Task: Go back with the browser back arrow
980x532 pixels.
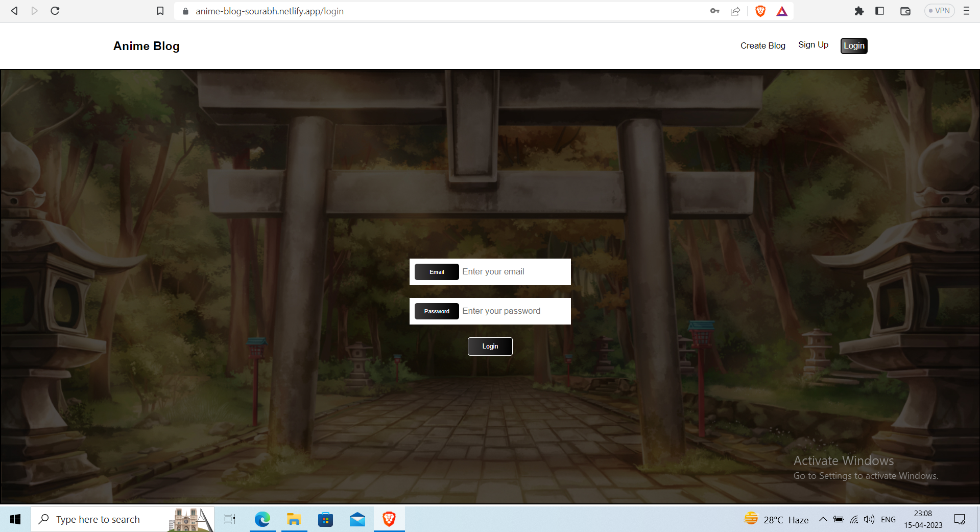Action: pos(14,11)
